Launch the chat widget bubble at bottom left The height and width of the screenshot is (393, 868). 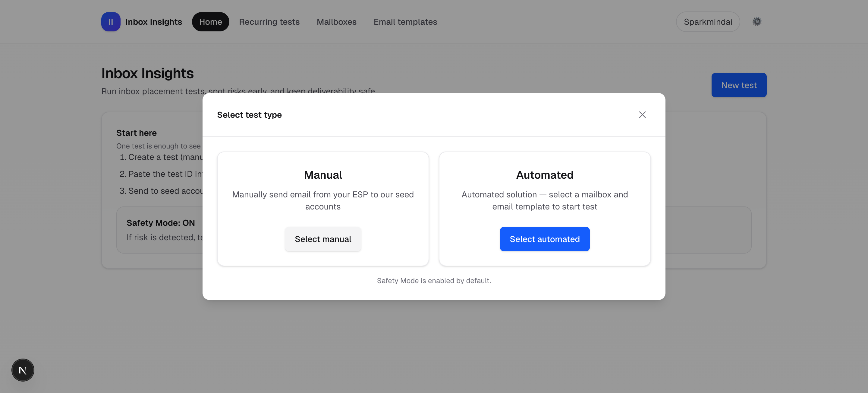22,370
